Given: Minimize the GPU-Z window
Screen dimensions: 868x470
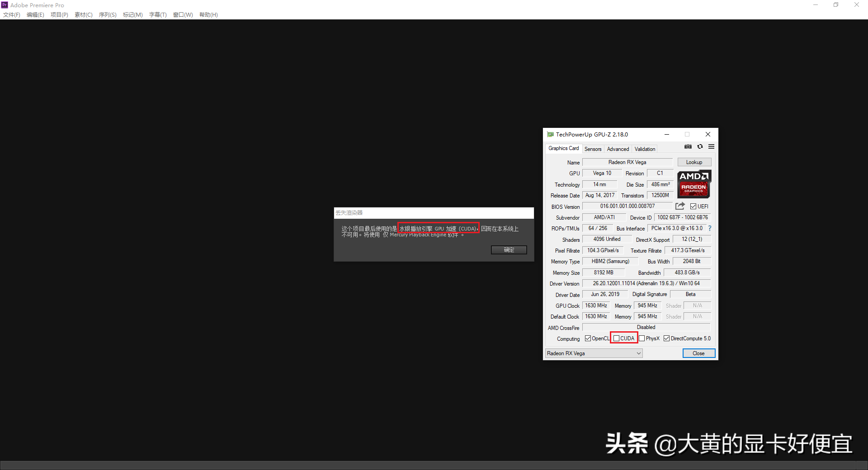Looking at the screenshot, I should pos(667,134).
